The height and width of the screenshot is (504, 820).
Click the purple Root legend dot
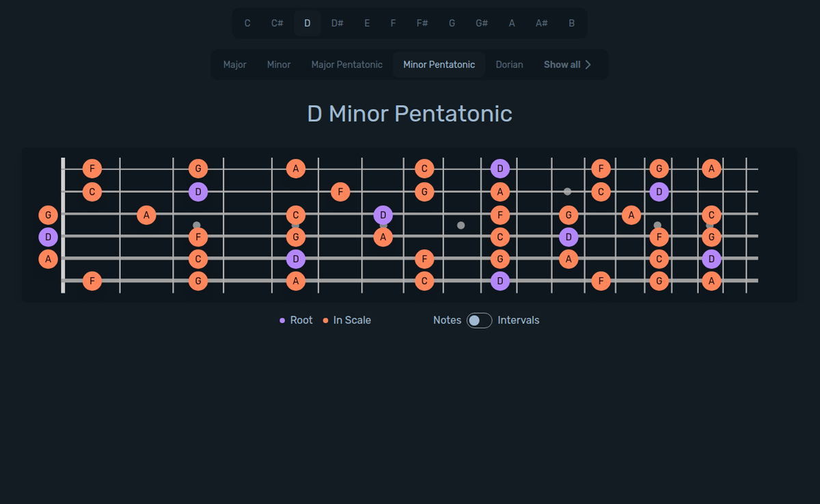282,320
